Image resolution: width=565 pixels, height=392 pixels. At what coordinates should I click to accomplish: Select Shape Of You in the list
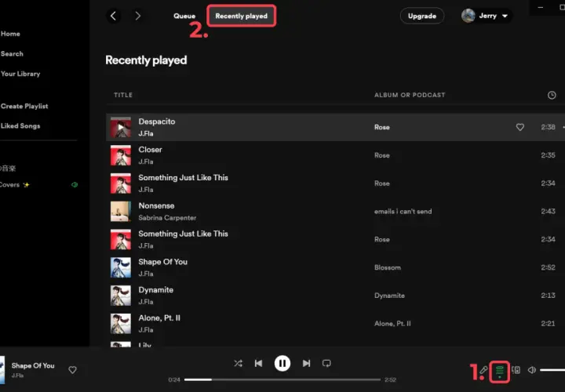tap(163, 262)
